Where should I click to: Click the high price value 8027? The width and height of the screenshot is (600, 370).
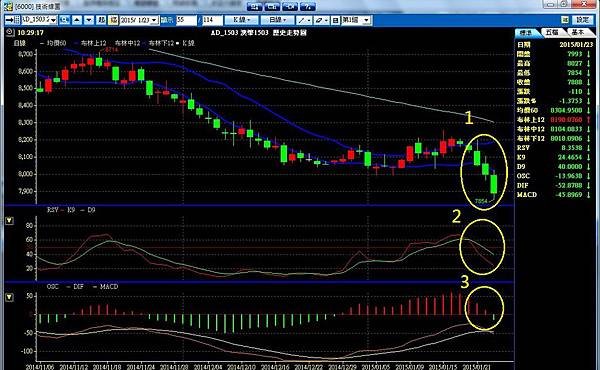click(x=574, y=63)
